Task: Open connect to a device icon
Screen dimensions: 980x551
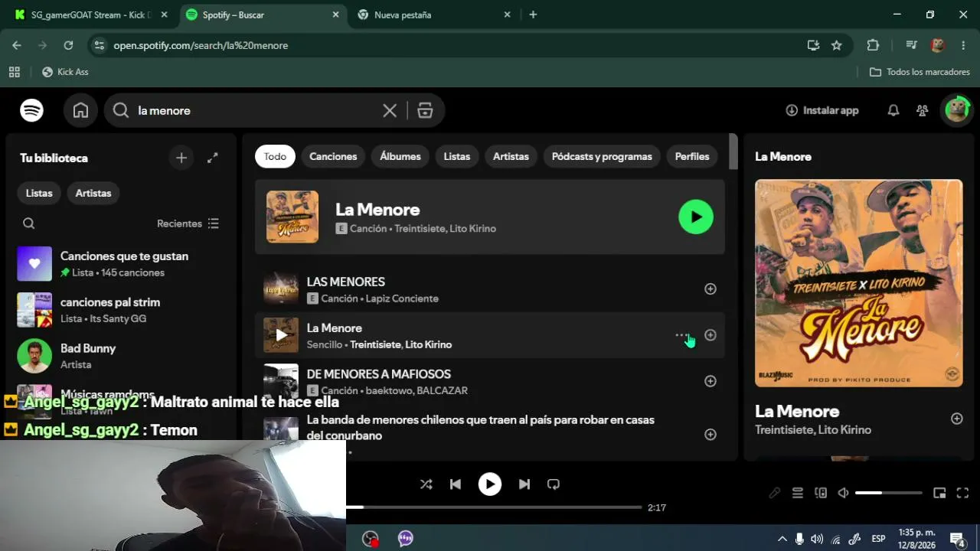Action: 821,493
